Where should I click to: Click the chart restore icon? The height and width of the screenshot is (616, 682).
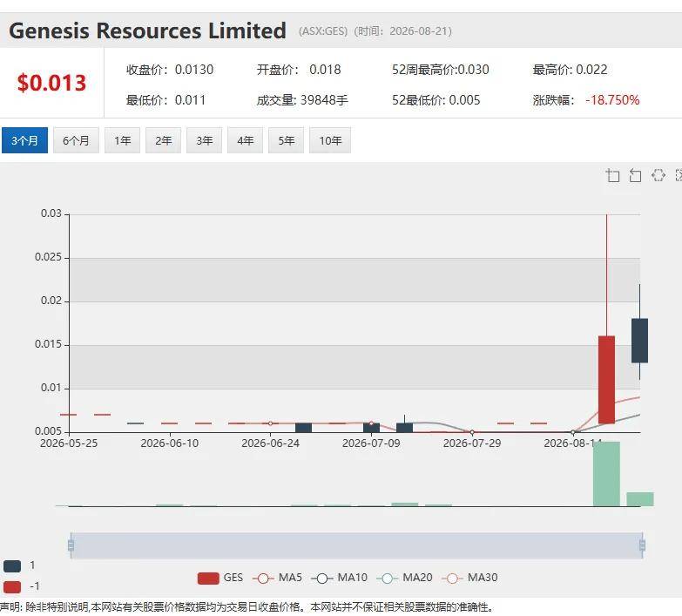(x=658, y=175)
